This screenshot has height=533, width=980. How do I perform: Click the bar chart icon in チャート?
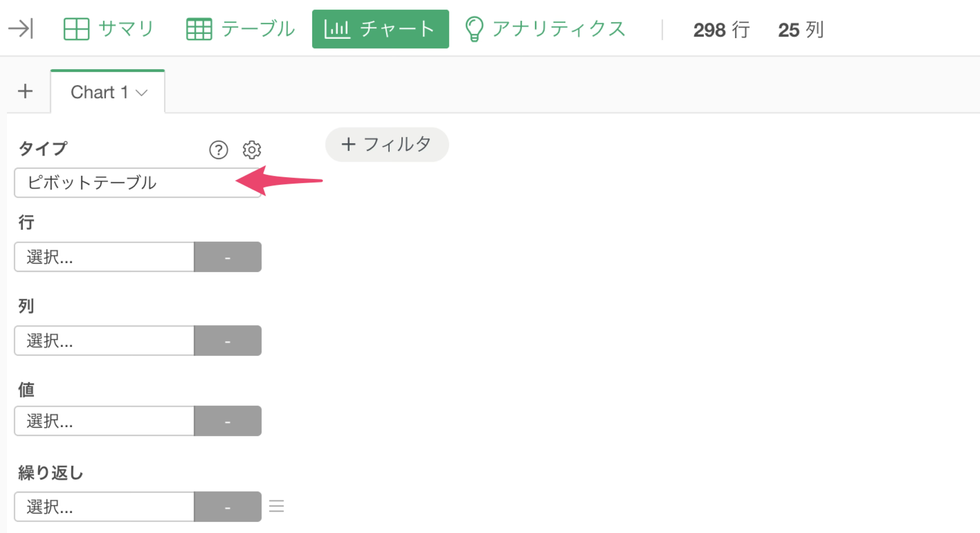[x=337, y=29]
